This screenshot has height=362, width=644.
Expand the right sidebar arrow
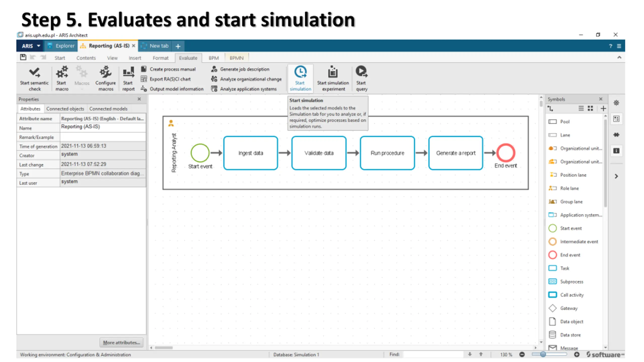coord(616,176)
